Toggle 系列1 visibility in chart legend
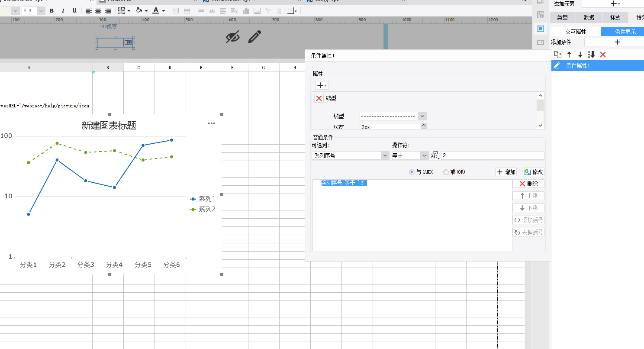 [x=202, y=199]
